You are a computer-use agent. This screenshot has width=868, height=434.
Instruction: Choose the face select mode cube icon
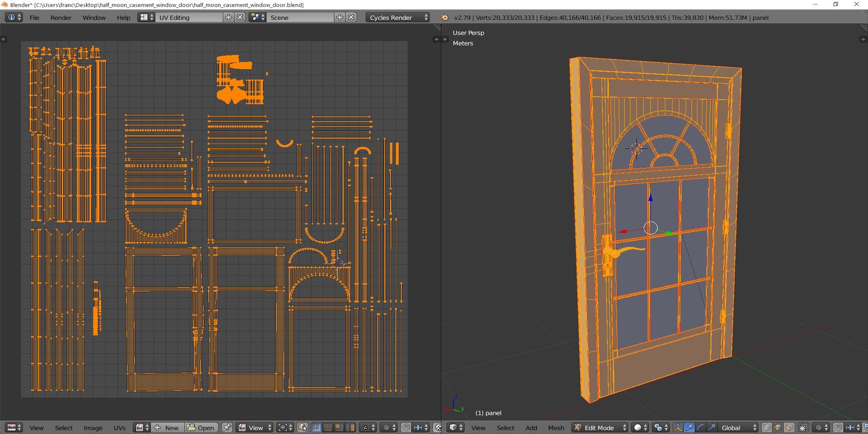[789, 428]
